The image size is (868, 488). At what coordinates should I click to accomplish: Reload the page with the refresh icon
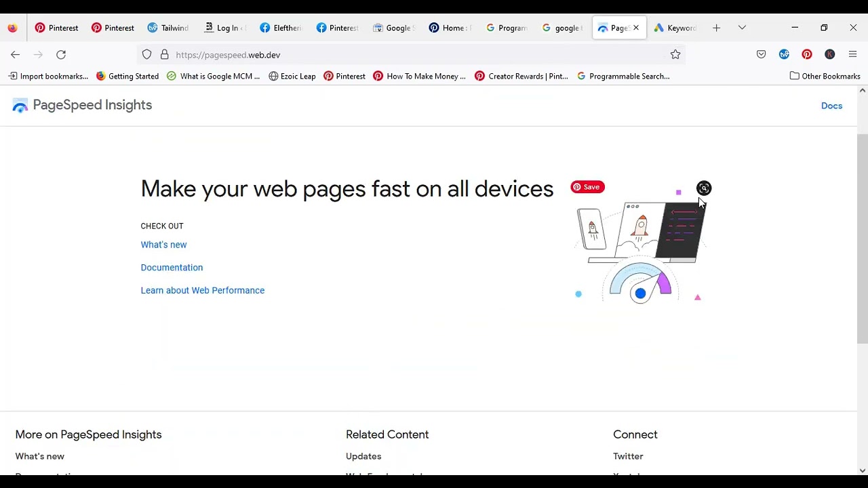click(x=61, y=55)
